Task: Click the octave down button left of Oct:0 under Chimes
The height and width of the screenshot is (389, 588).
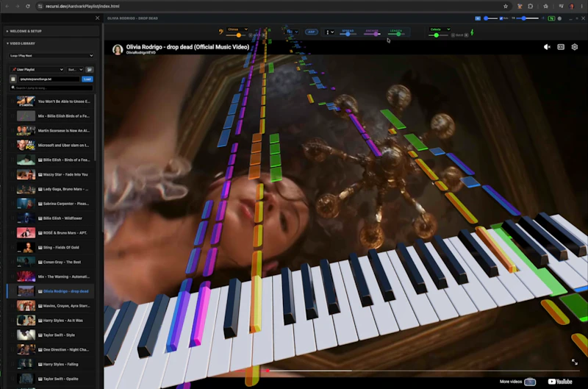Action: (x=251, y=35)
